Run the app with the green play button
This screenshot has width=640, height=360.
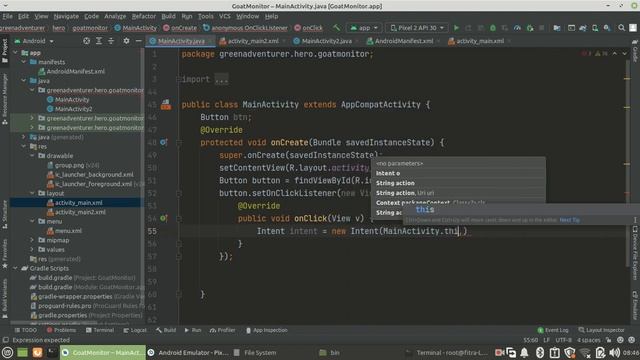click(456, 28)
